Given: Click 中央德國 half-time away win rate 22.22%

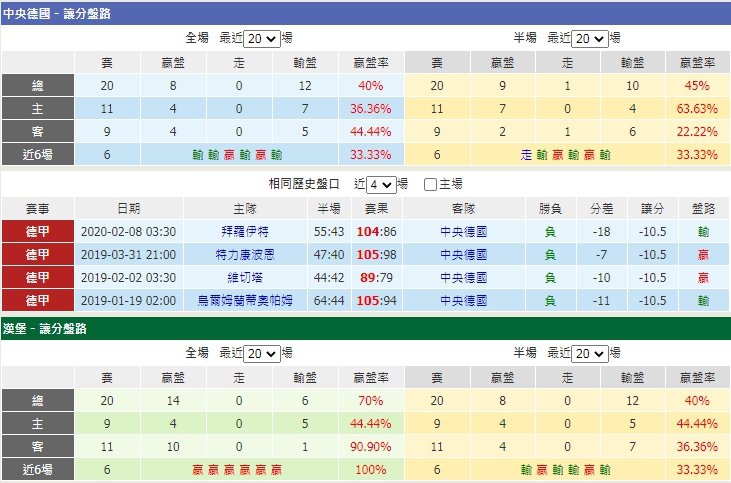Looking at the screenshot, I should click(697, 131).
